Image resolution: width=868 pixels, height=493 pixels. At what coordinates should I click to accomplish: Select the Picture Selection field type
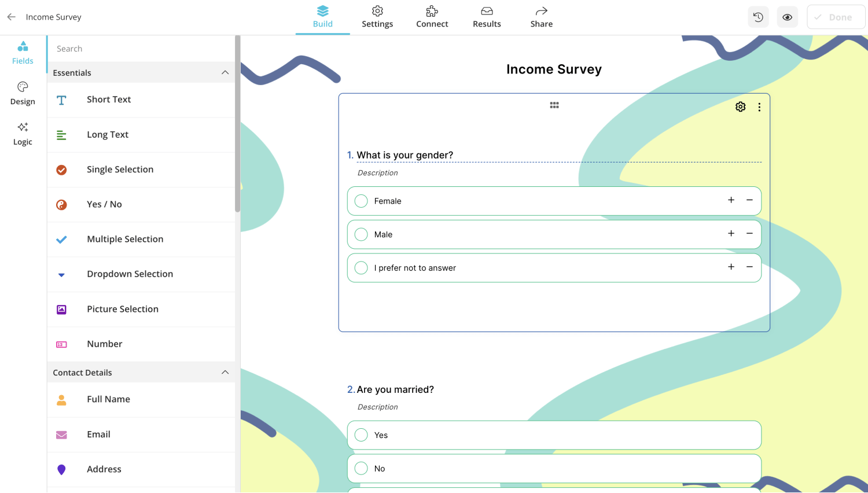(x=122, y=309)
